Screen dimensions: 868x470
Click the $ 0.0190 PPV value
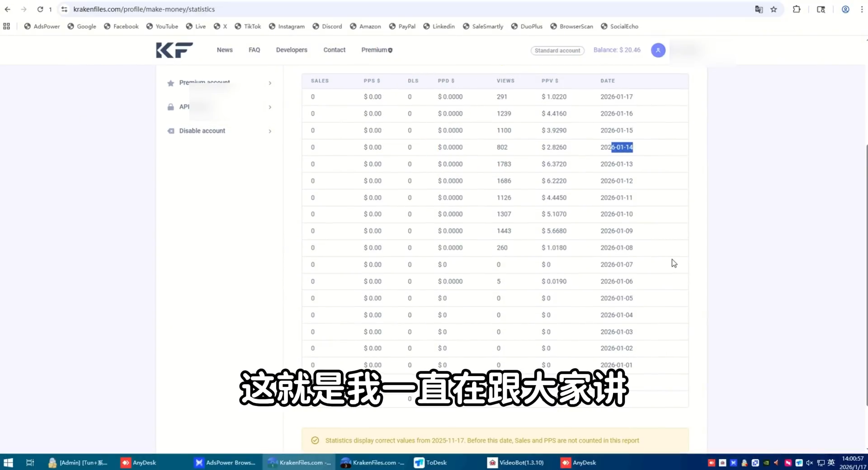click(x=554, y=282)
